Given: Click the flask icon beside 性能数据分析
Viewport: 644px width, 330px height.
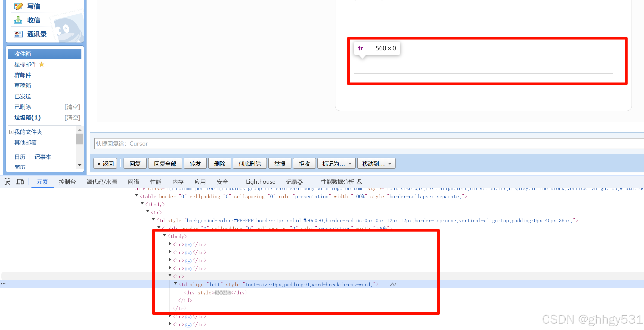Looking at the screenshot, I should [x=359, y=182].
